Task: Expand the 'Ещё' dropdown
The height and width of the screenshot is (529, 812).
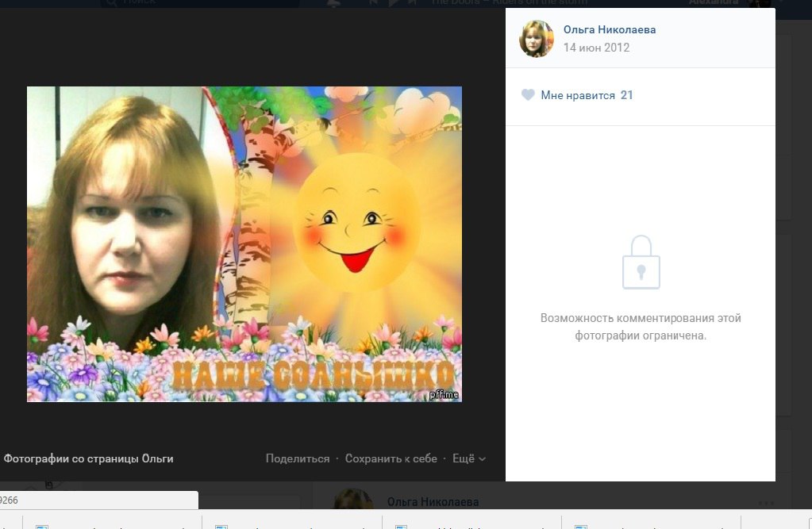Action: (x=468, y=458)
